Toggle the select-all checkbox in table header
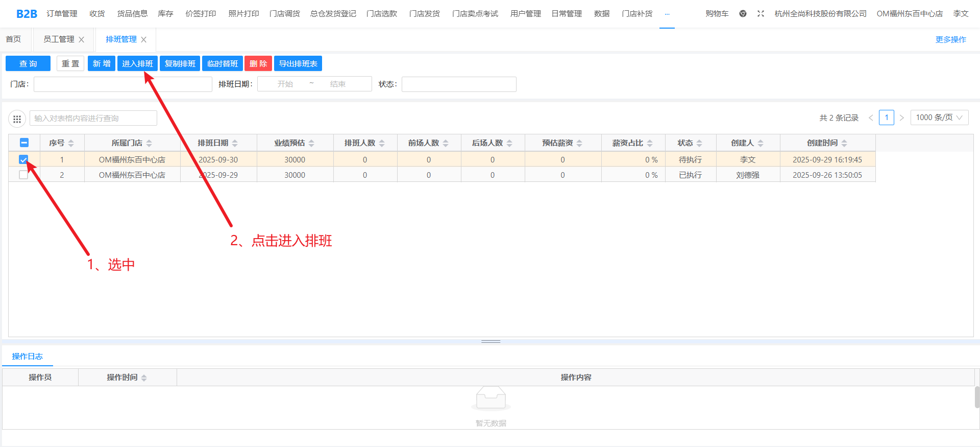 click(x=24, y=143)
